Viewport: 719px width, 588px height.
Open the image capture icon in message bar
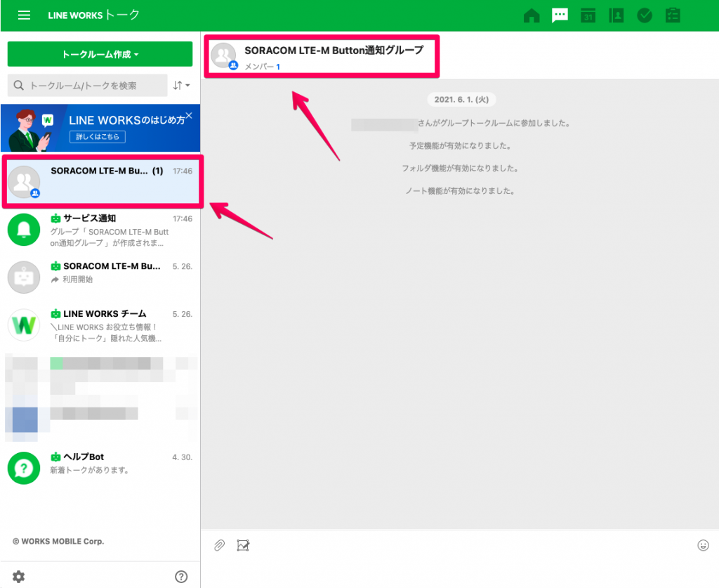[x=243, y=545]
